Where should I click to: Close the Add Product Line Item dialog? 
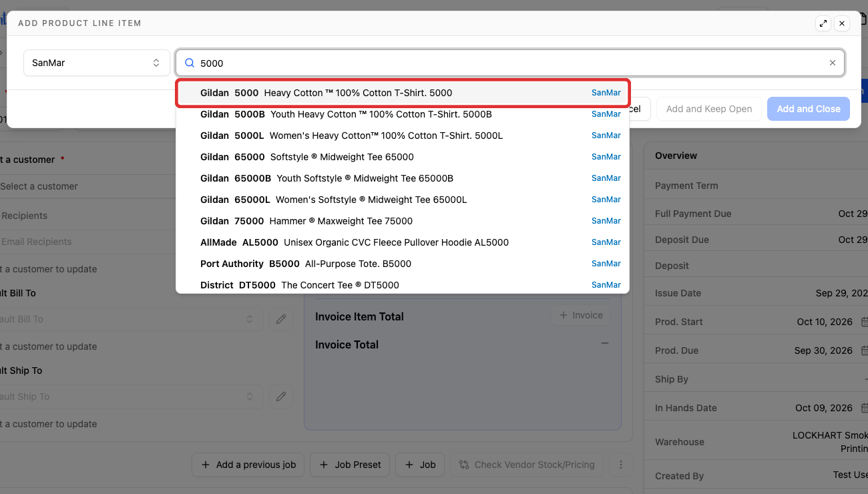pyautogui.click(x=842, y=23)
